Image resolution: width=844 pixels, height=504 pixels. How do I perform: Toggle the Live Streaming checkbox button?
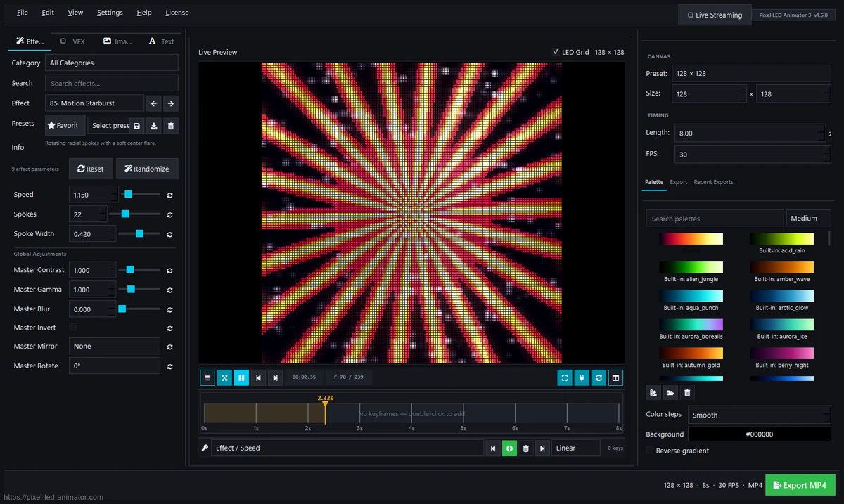pyautogui.click(x=715, y=15)
